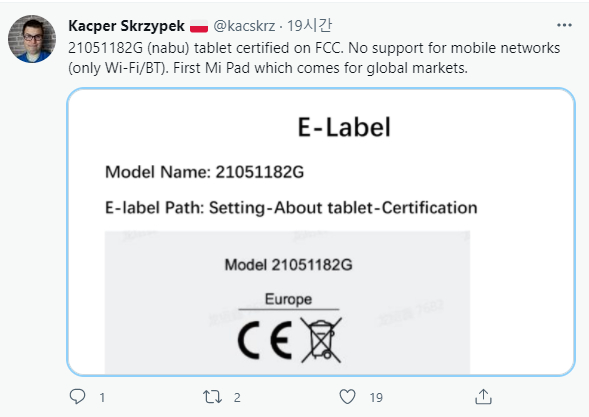Click the retweet count number 2

click(x=237, y=397)
